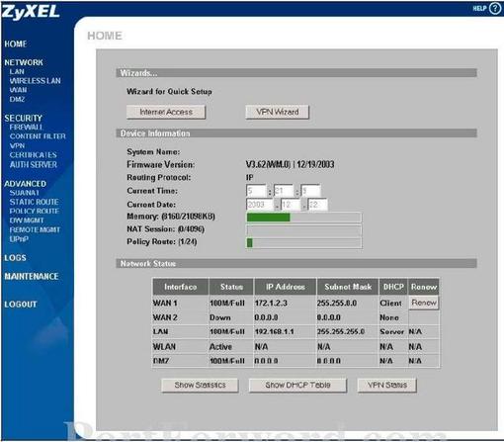Click the Subnet Mask column header

348,287
